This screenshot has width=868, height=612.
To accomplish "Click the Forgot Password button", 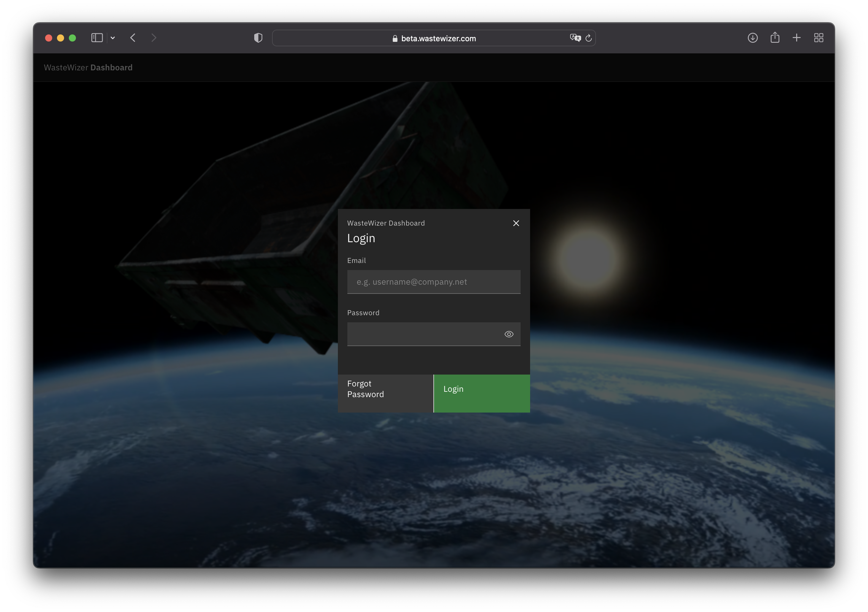I will click(386, 393).
